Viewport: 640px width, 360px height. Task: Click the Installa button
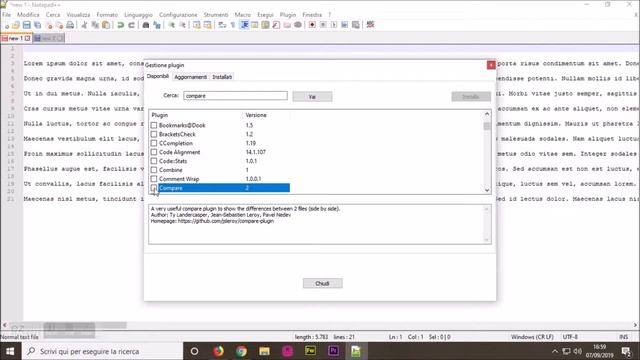471,97
